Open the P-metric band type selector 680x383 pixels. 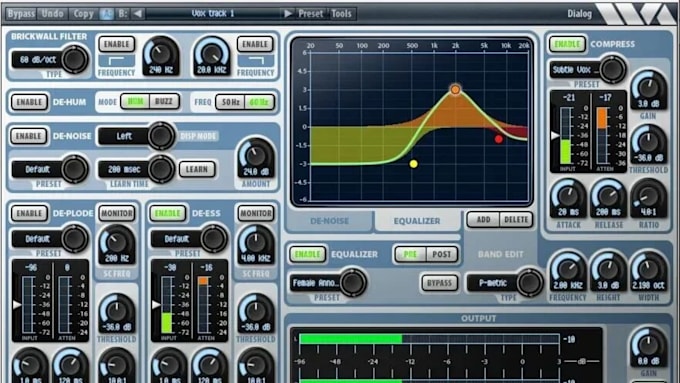(504, 283)
